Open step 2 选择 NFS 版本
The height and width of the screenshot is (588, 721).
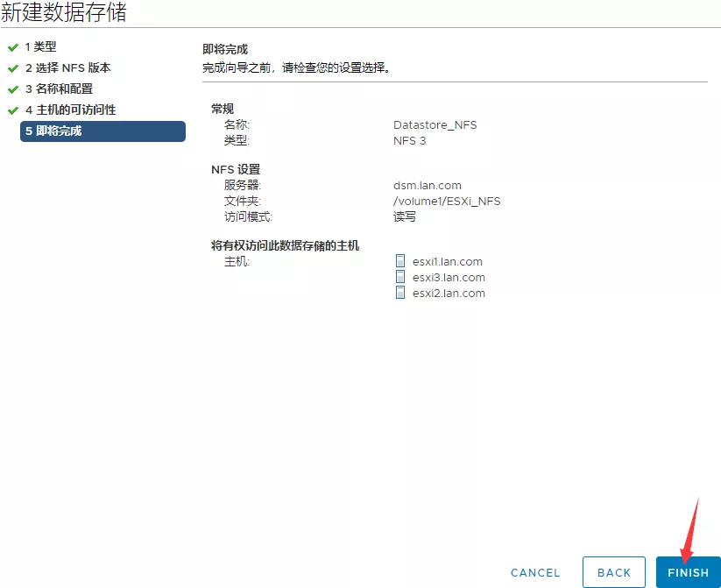point(67,68)
